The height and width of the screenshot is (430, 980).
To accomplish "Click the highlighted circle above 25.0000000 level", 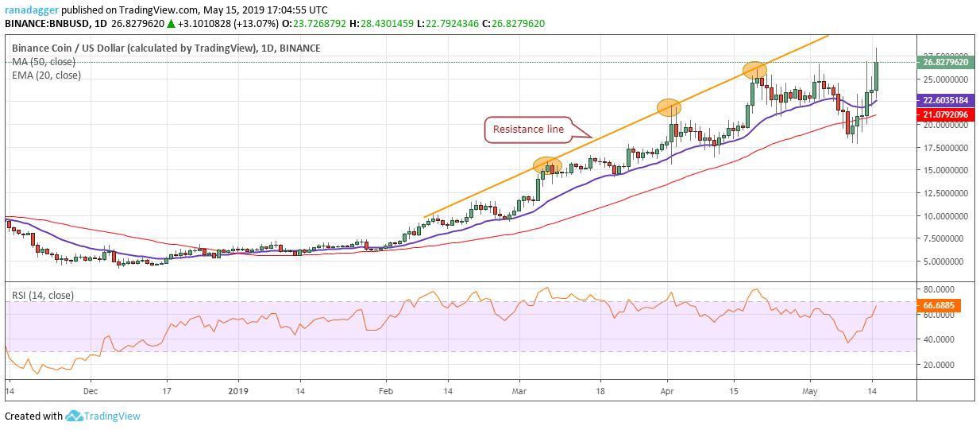I will pos(754,70).
